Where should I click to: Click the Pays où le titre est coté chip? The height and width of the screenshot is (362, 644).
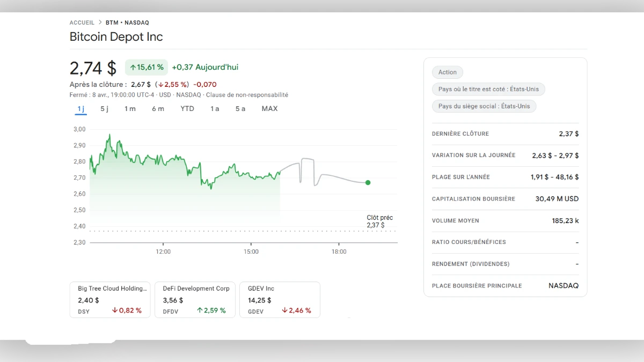point(488,89)
